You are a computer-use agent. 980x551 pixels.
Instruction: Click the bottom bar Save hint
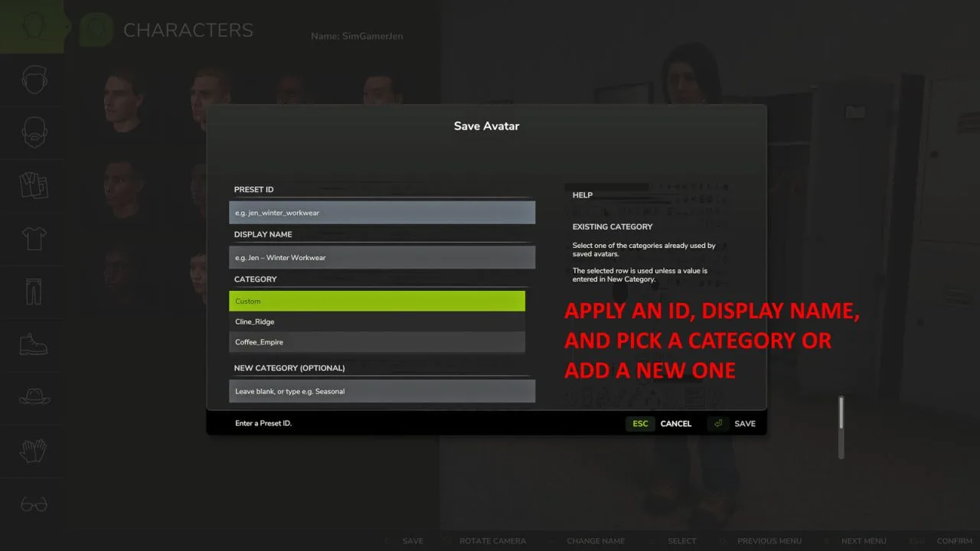pos(413,541)
